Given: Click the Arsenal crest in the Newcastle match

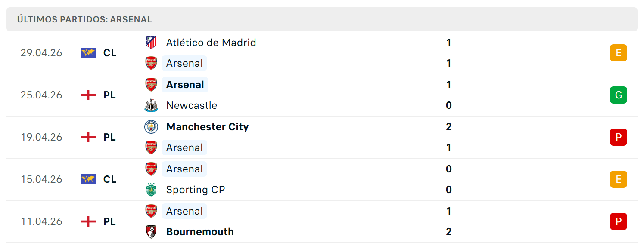Looking at the screenshot, I should pyautogui.click(x=151, y=85).
